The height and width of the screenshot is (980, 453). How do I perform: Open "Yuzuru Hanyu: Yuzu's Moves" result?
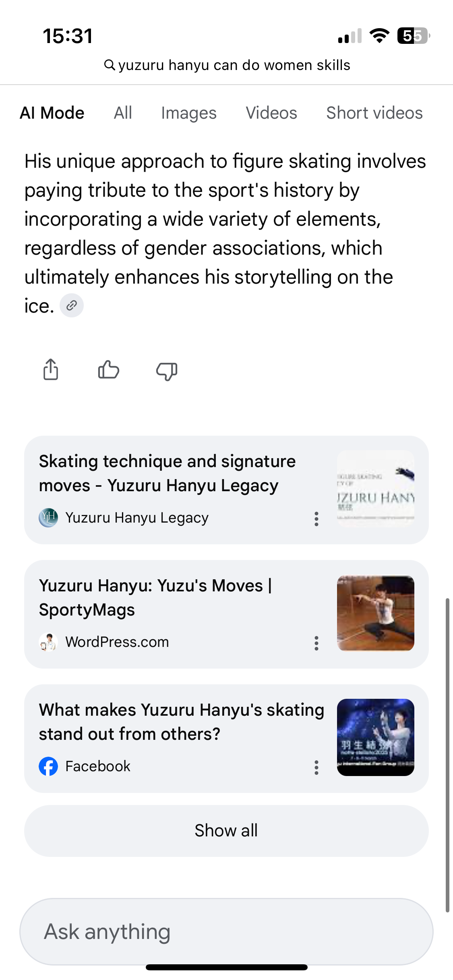click(155, 598)
